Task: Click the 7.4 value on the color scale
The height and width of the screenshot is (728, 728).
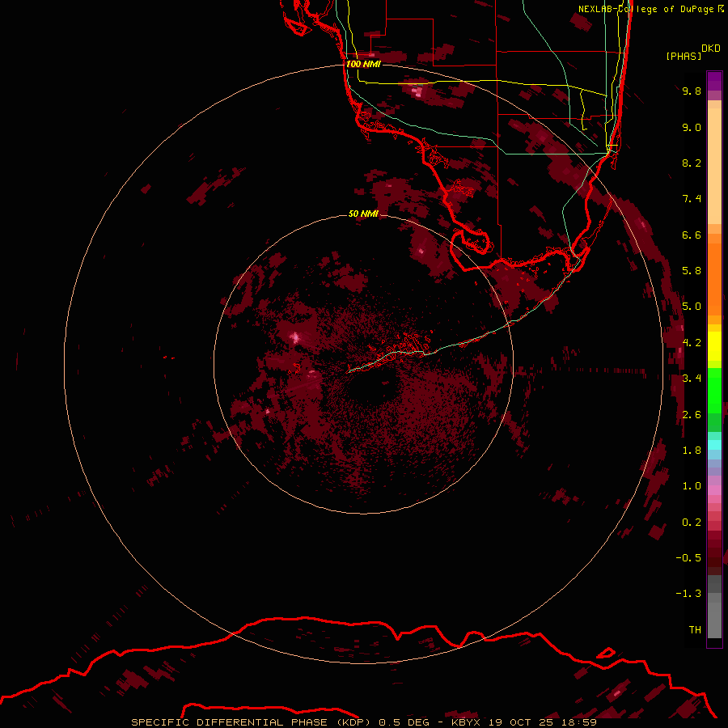Action: [x=692, y=199]
